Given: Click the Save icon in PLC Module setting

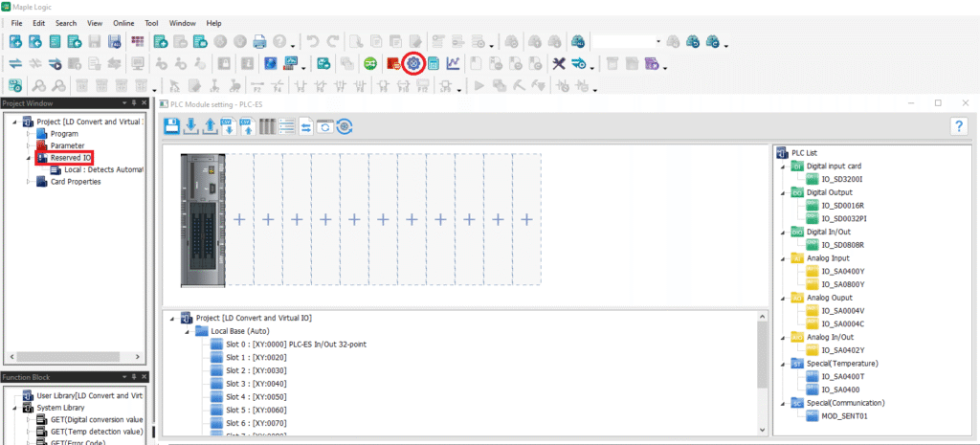Looking at the screenshot, I should coord(171,125).
